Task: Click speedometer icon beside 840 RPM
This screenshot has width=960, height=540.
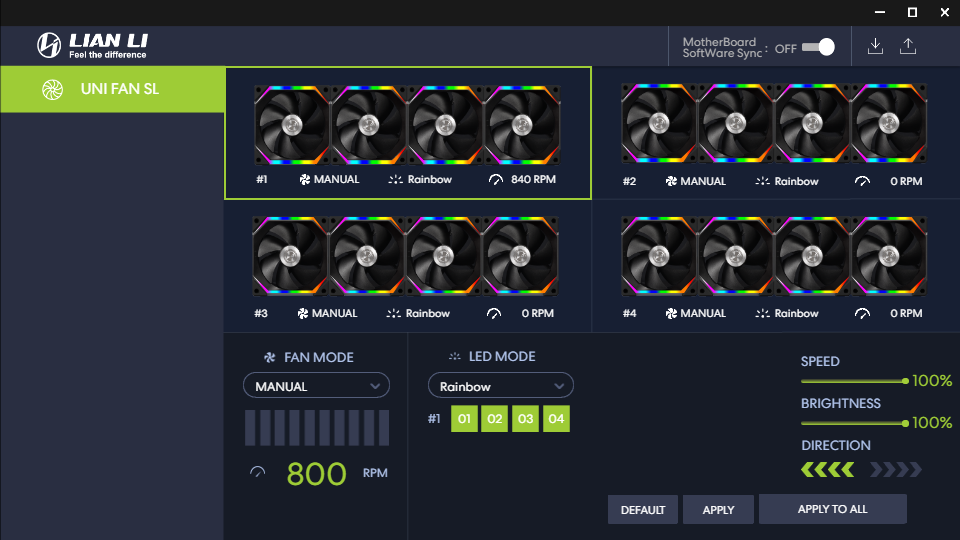Action: coord(495,179)
